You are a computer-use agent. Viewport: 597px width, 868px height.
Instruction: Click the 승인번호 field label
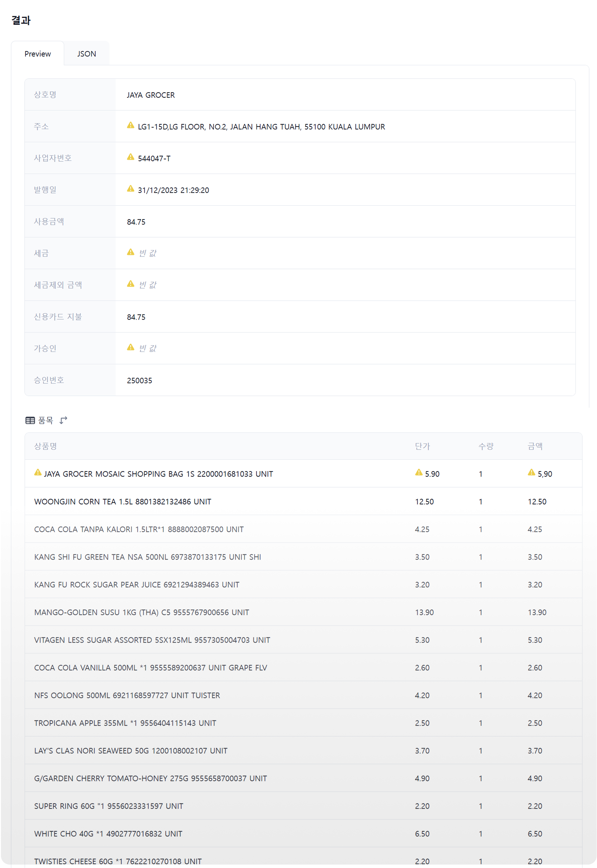pos(49,380)
